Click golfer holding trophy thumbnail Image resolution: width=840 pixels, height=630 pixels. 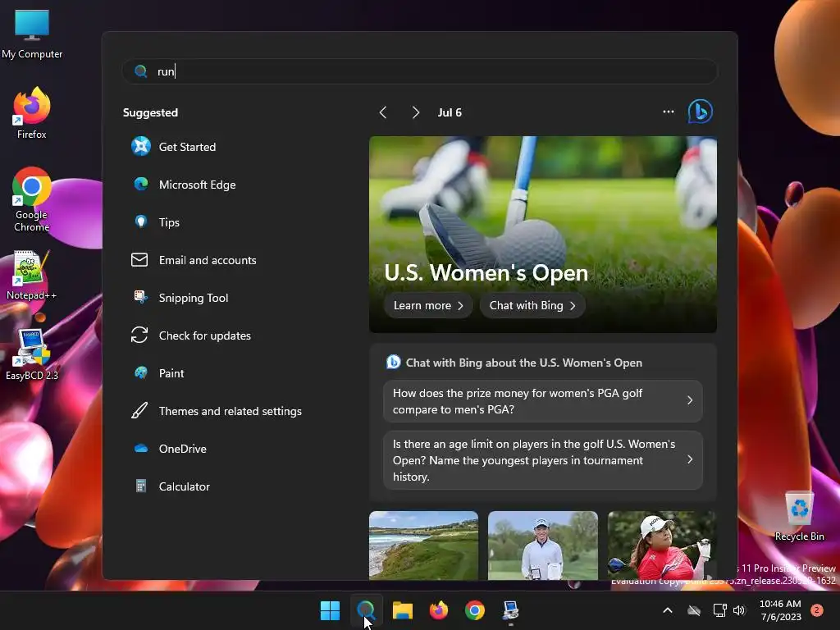543,545
